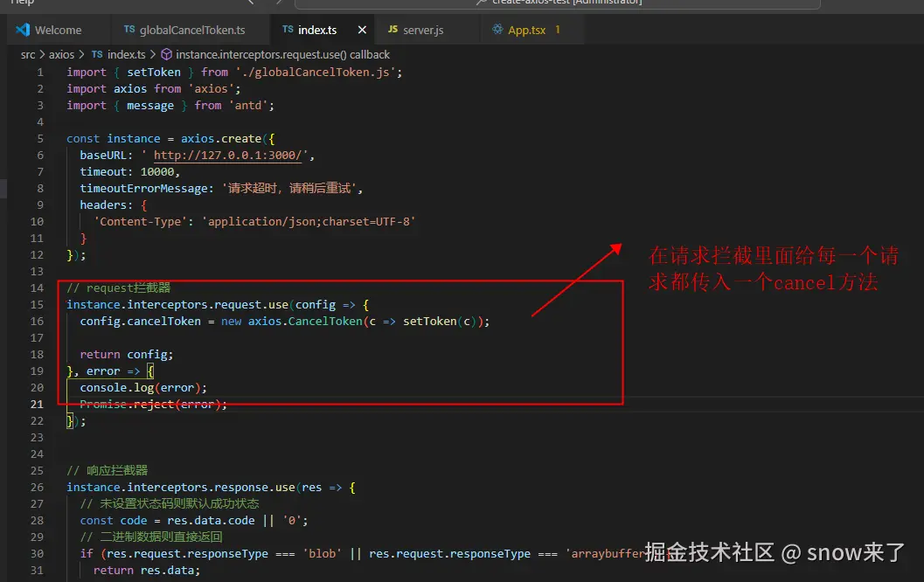924x582 pixels.
Task: Click 'Content-Type' header key
Action: pos(140,221)
